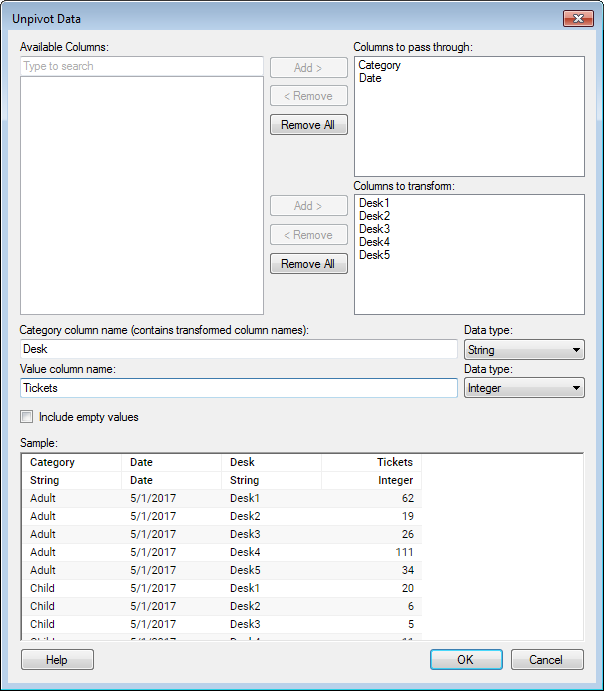Select Desk5 in Columns to transform

pos(374,255)
